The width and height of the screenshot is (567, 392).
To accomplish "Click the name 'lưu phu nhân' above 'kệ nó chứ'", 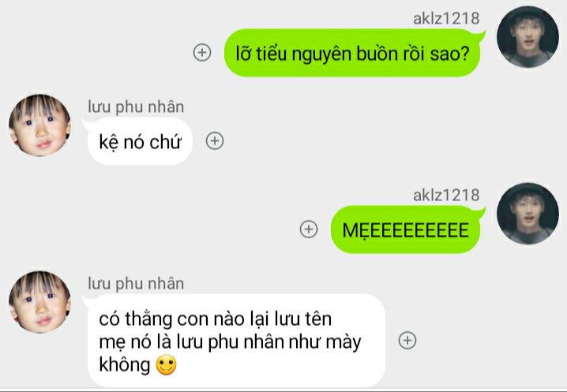I will coord(136,107).
